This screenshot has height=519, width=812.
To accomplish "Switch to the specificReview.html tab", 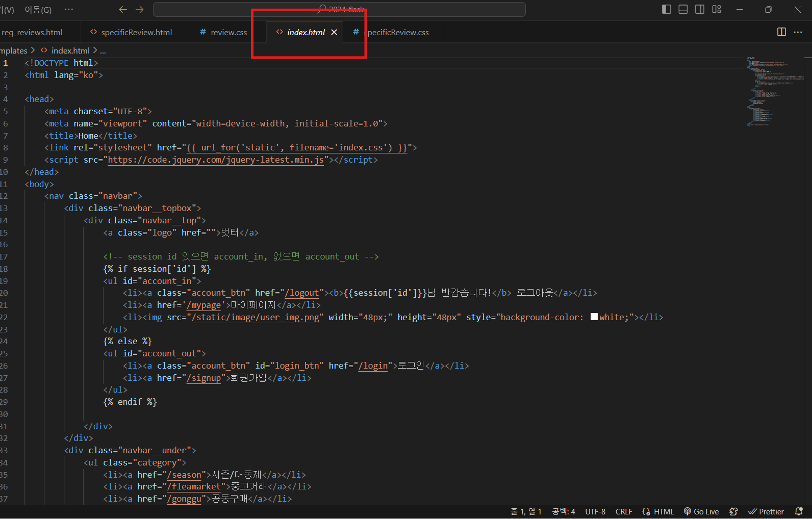I will [136, 32].
